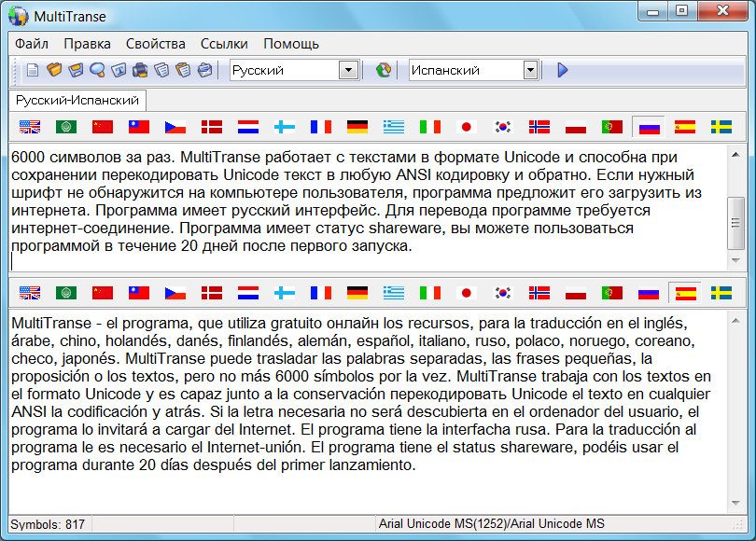Click up arrow of translation pane scrollbar

point(735,321)
